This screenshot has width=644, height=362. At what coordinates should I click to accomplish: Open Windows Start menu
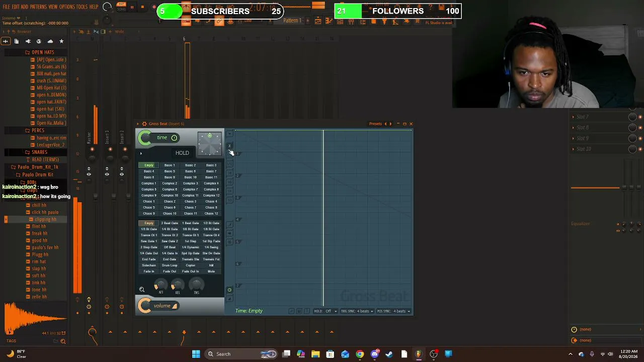196,354
